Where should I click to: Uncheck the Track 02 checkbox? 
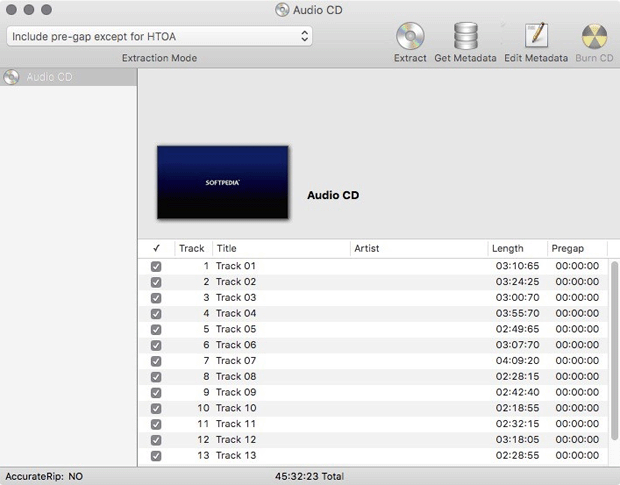click(x=156, y=282)
